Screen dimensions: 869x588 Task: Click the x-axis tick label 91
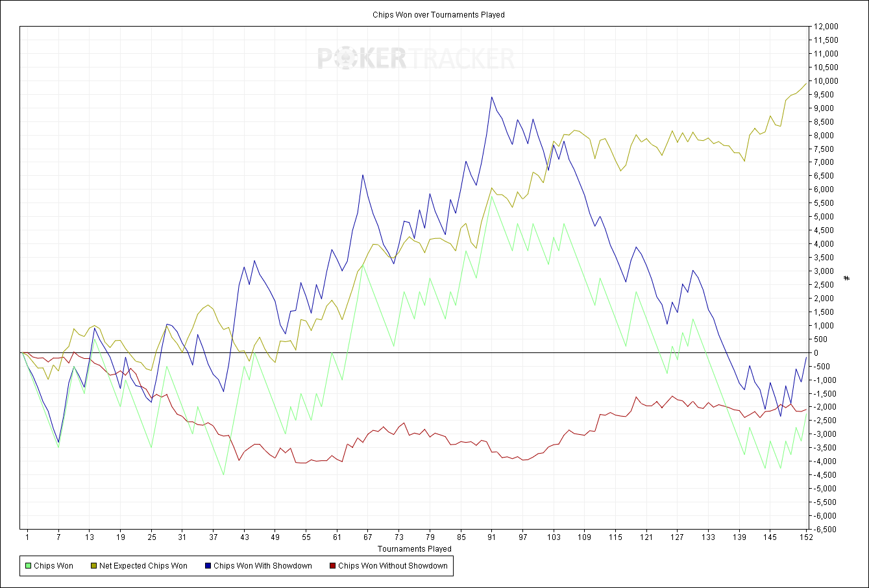click(492, 538)
